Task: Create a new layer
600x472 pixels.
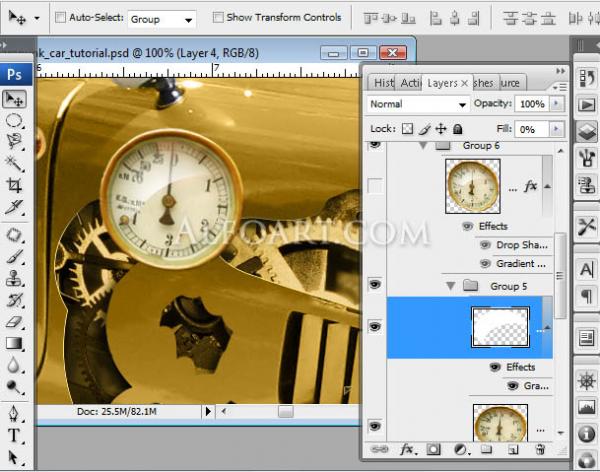Action: click(513, 450)
